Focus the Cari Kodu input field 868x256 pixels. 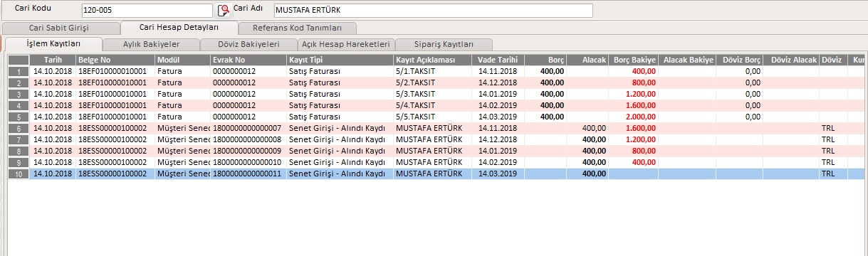point(147,11)
